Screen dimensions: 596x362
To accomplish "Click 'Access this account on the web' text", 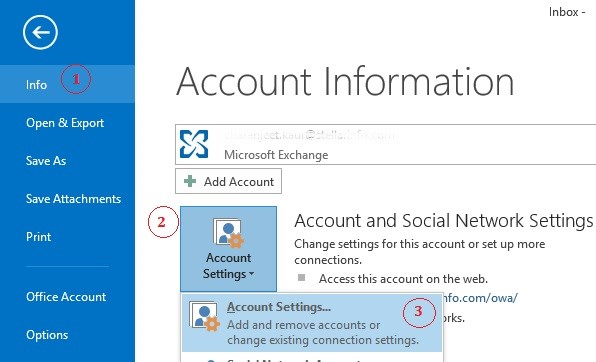I will pyautogui.click(x=403, y=279).
